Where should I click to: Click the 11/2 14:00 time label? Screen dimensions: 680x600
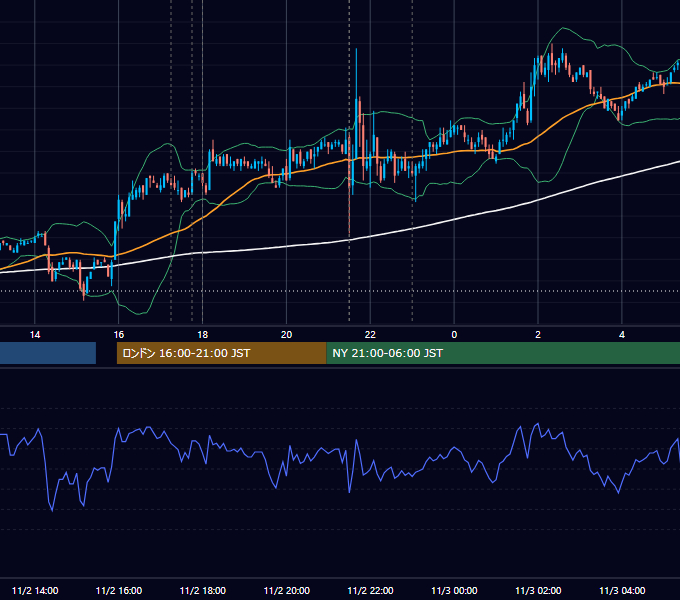35,590
